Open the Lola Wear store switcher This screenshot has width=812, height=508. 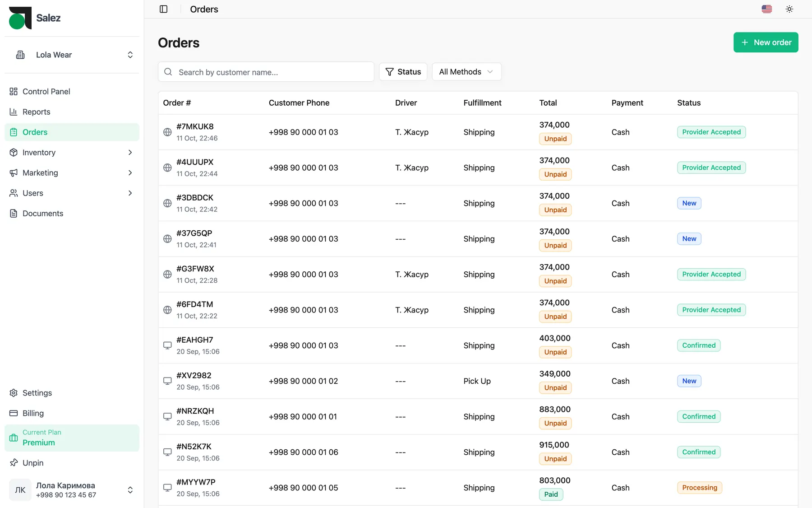click(72, 55)
